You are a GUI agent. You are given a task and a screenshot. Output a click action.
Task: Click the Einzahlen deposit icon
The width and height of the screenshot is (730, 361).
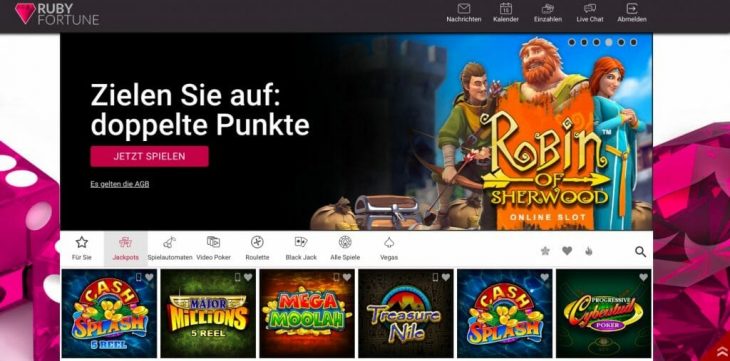coord(548,9)
